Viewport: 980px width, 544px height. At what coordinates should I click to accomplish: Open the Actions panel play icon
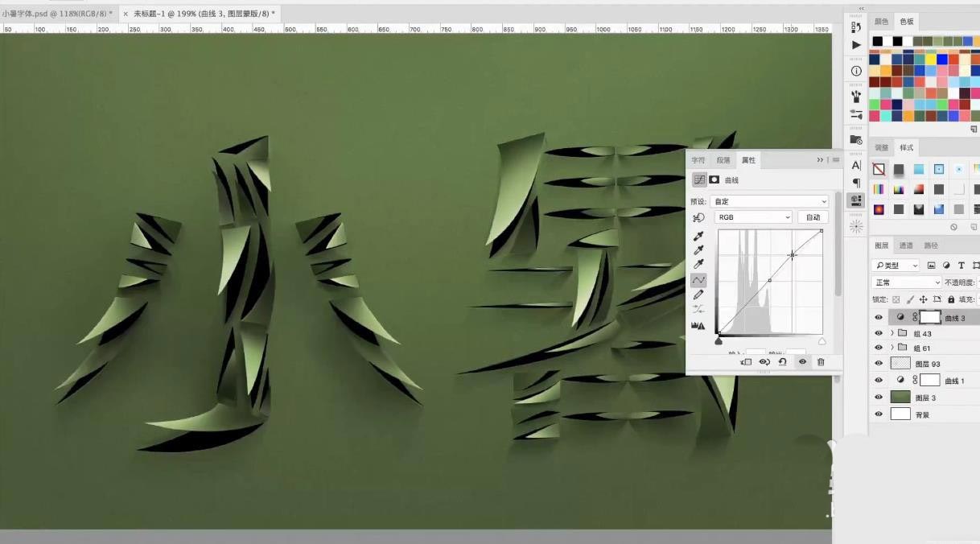856,45
